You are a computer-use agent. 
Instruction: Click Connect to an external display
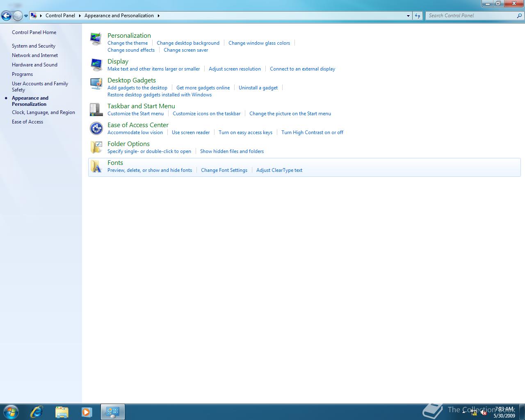click(302, 69)
